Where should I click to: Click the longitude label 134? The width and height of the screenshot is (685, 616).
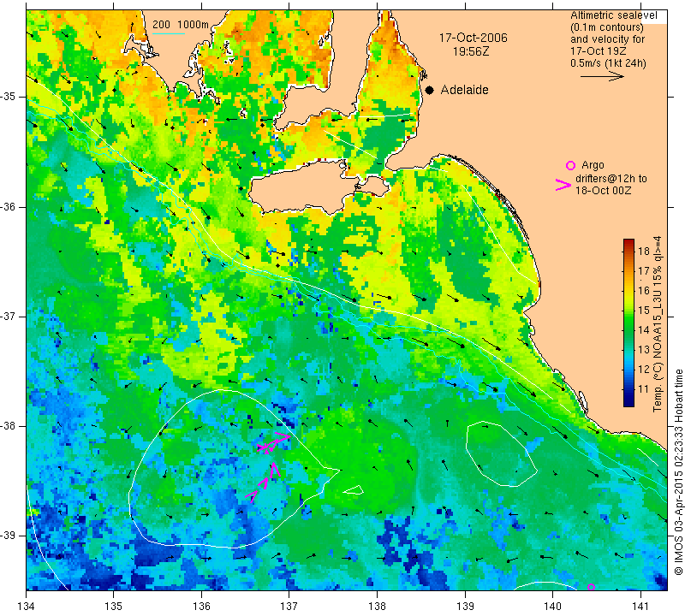click(x=27, y=606)
